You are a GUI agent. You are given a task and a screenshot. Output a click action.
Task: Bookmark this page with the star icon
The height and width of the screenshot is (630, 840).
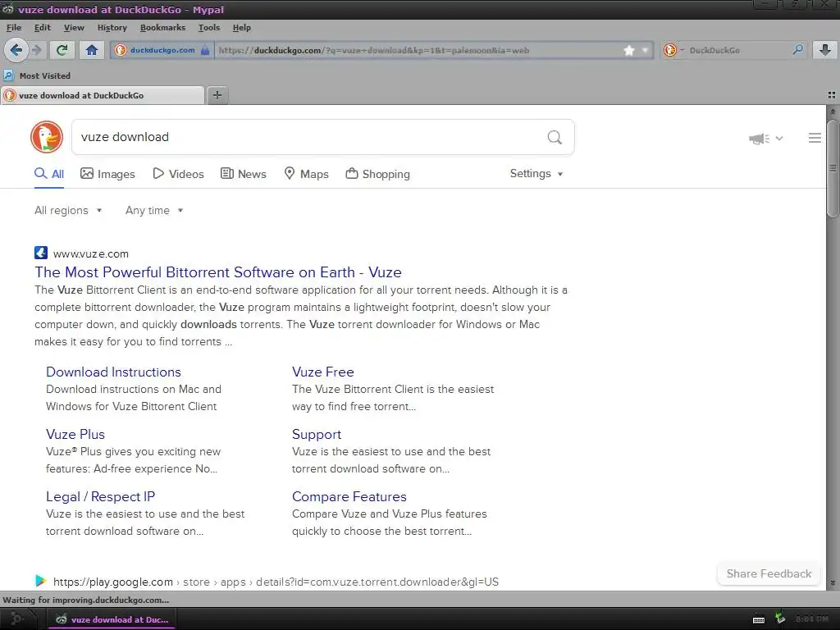(x=629, y=50)
